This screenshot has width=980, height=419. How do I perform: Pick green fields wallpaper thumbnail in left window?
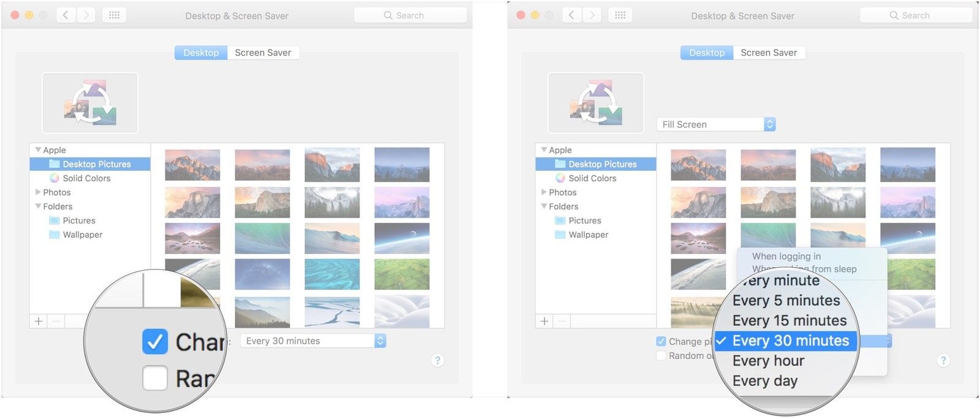[402, 274]
